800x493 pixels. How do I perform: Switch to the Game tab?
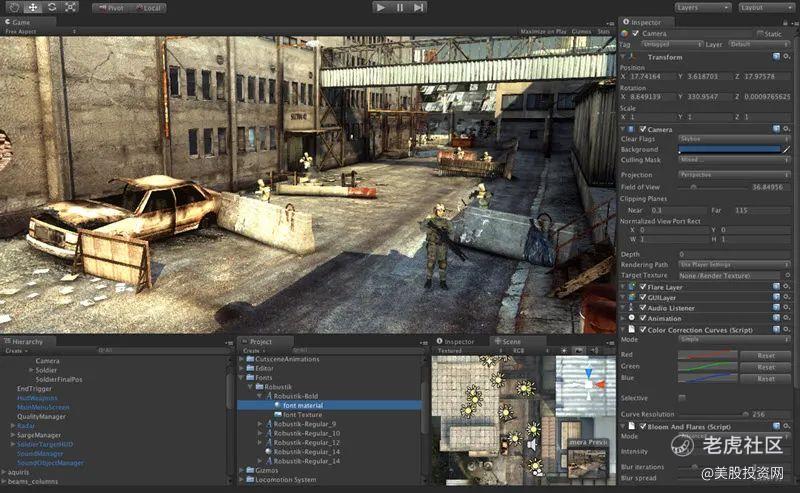pyautogui.click(x=18, y=22)
